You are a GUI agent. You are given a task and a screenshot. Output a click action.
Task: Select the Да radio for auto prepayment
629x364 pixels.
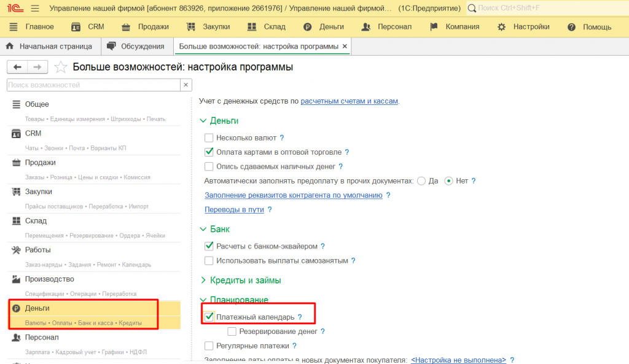421,181
